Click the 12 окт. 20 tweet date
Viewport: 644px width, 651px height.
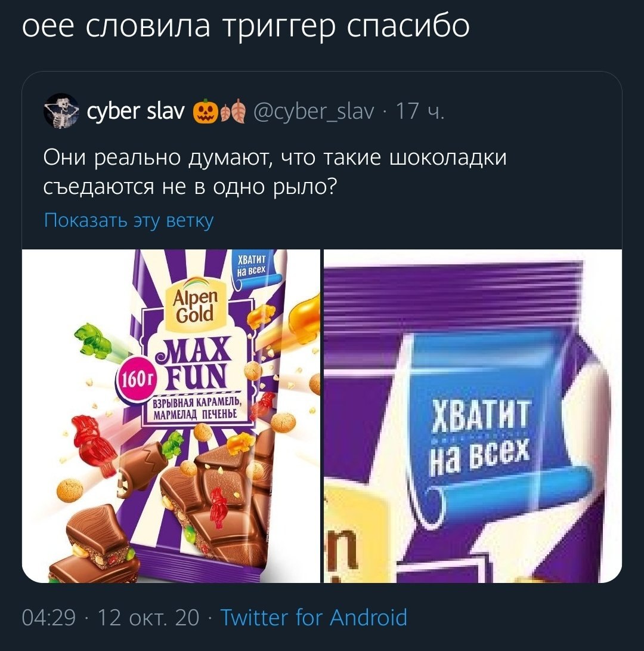(x=148, y=617)
